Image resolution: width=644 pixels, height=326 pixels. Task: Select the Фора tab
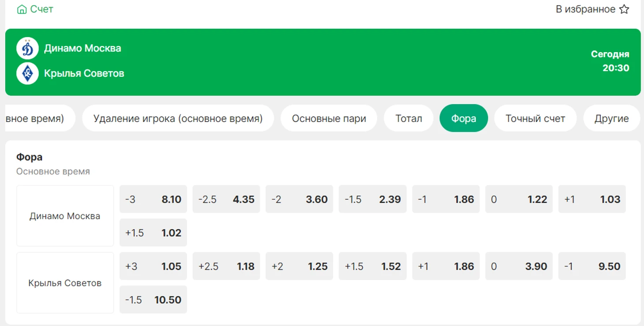(464, 118)
